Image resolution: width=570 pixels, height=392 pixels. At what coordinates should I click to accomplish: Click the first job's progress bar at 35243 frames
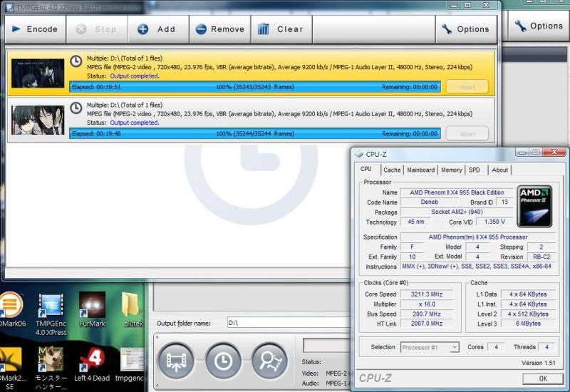(x=255, y=87)
